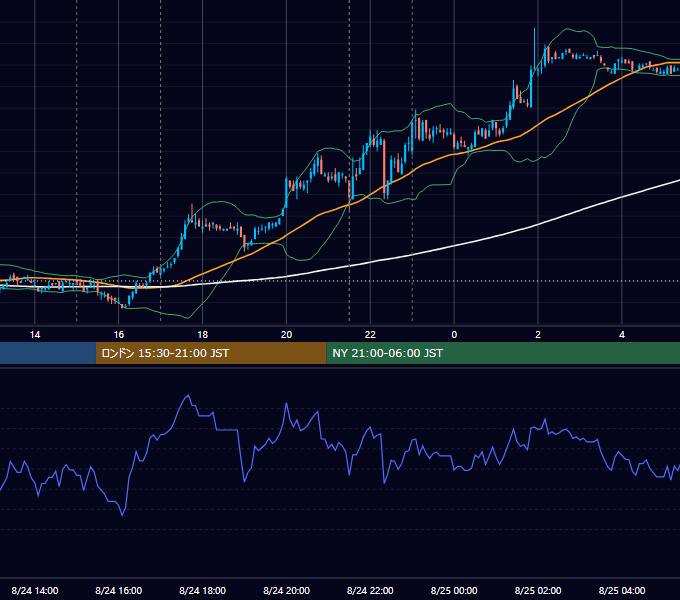Click the 8/25 04:00 date label

[622, 590]
